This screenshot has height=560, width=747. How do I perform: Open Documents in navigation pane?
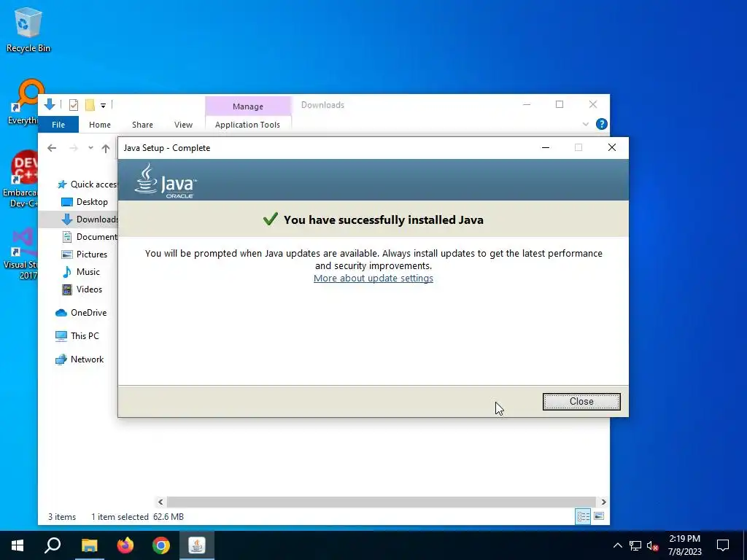pos(90,237)
